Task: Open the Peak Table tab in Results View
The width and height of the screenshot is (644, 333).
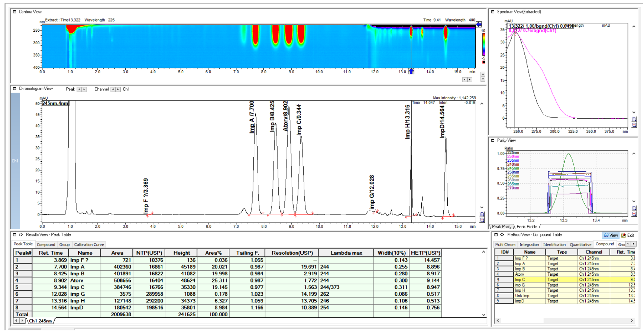Action: click(x=23, y=244)
